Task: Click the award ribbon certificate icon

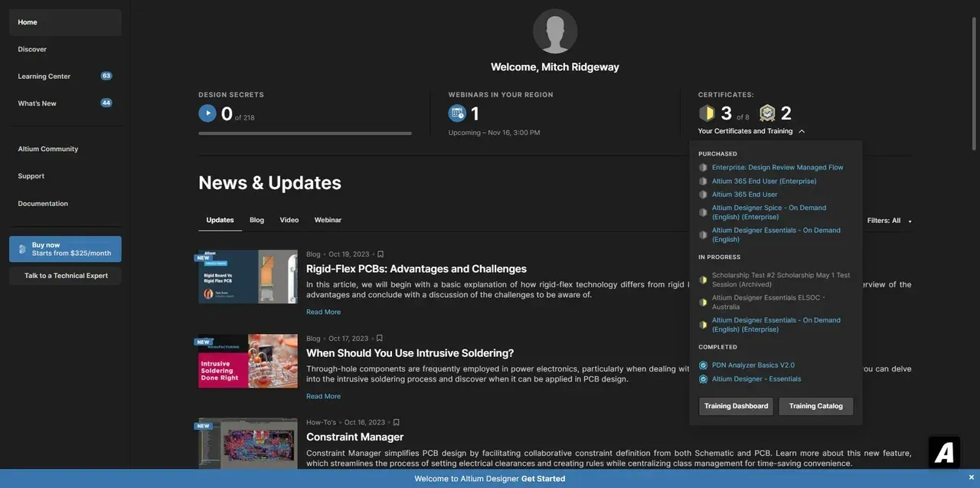Action: click(767, 113)
